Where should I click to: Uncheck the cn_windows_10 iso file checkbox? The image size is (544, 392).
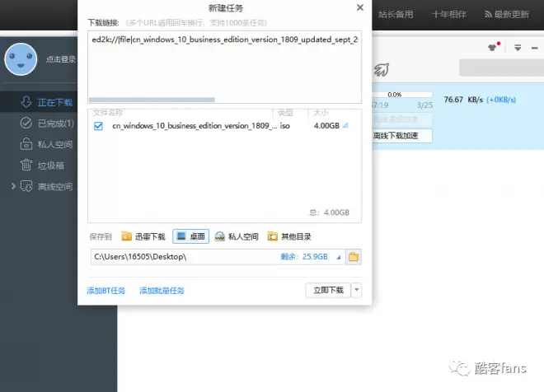99,126
